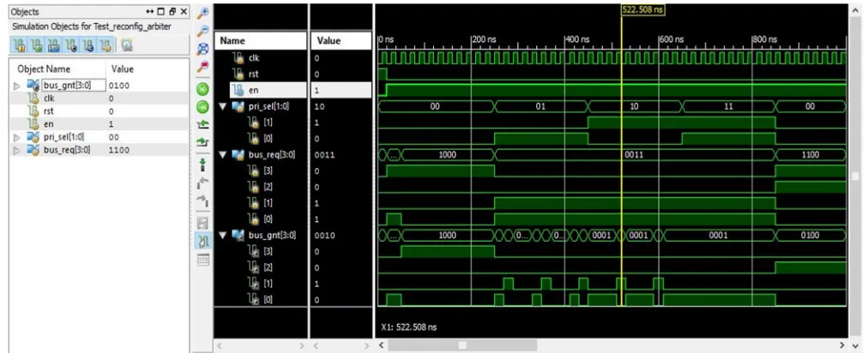Click the Objects panel restore icon
This screenshot has height=353, width=868.
[x=172, y=12]
